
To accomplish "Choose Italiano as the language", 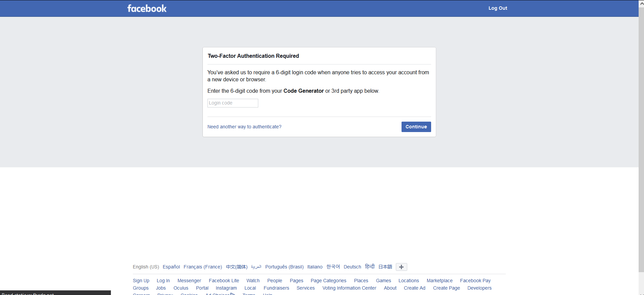I will [315, 267].
